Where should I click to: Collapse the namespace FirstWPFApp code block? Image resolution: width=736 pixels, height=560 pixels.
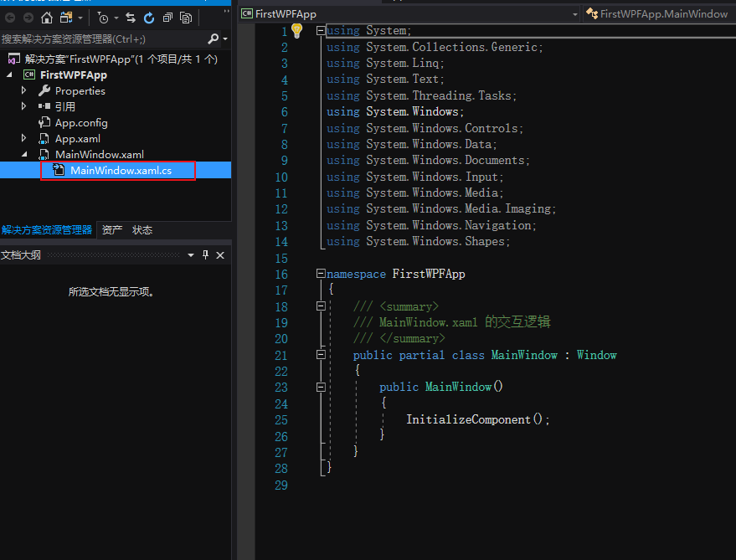[321, 274]
